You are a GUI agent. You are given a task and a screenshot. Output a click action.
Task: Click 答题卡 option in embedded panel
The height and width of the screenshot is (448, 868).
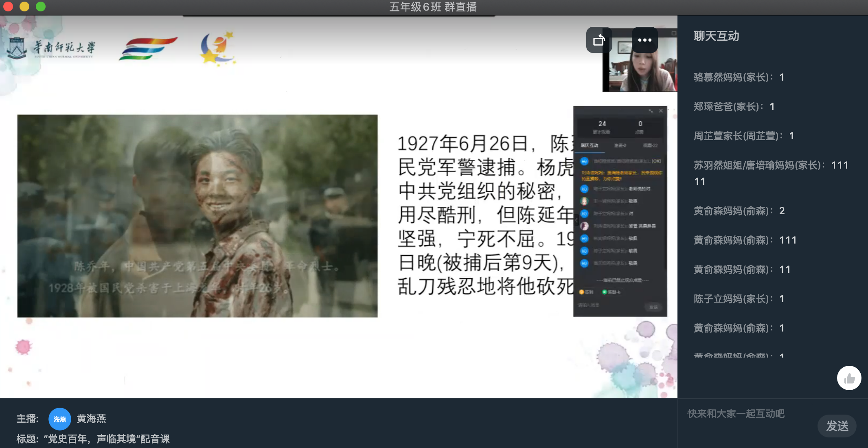(612, 292)
